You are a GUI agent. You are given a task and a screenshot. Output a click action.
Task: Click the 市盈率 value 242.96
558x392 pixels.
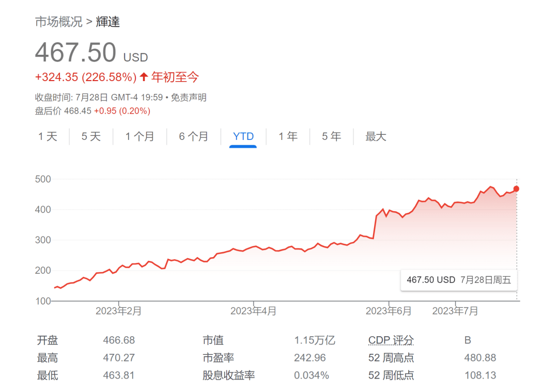[309, 357]
